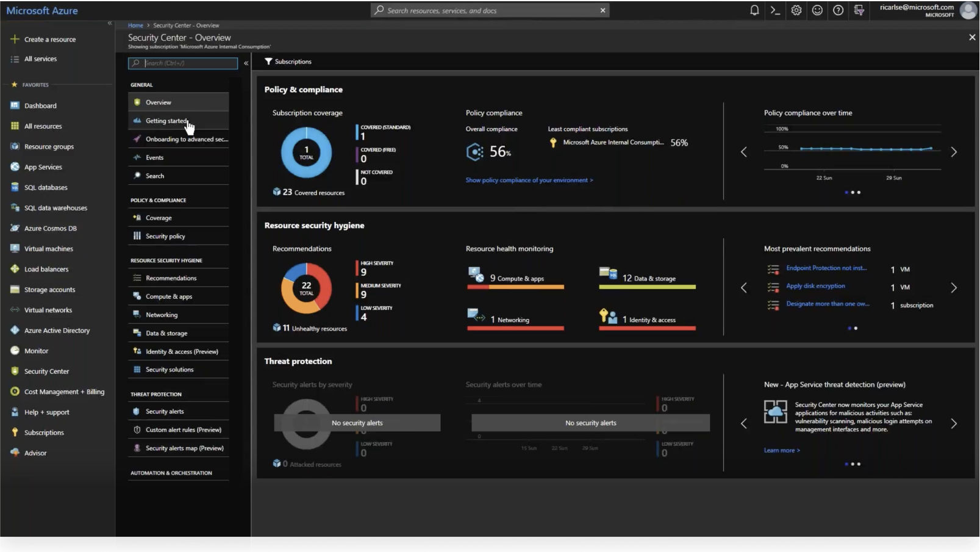Image resolution: width=980 pixels, height=552 pixels.
Task: Click the Azure Active Directory icon
Action: pos(15,331)
